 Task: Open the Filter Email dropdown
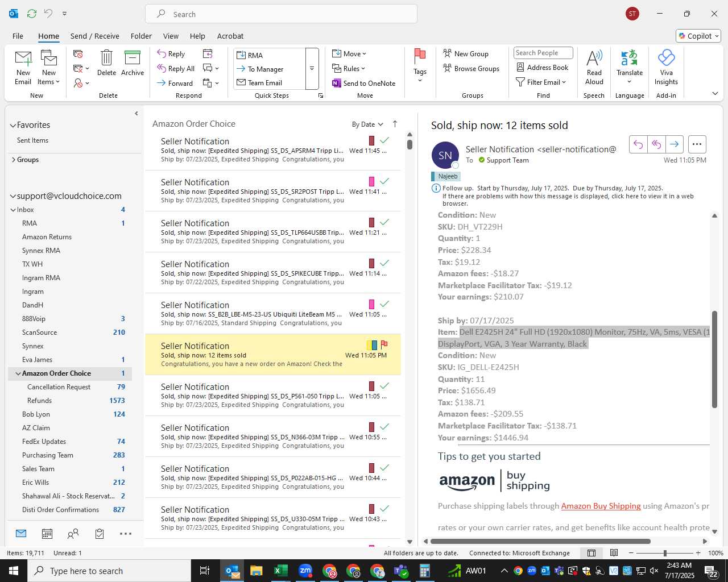(541, 82)
